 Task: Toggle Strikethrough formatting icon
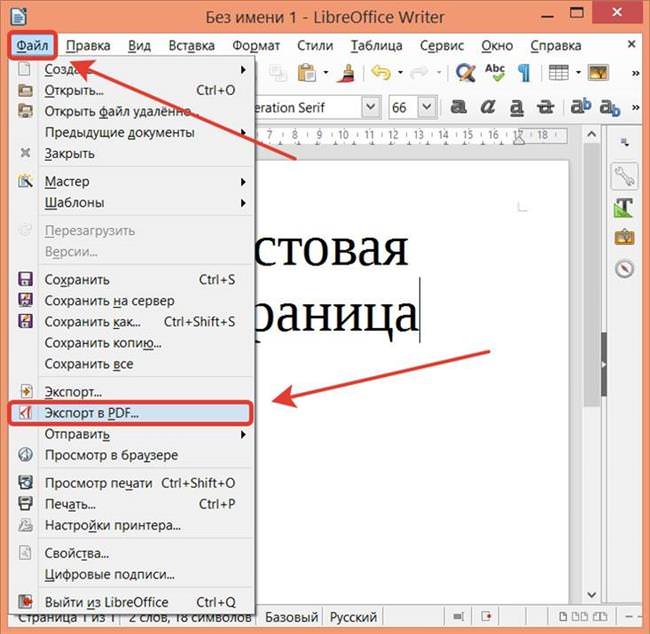coord(545,107)
